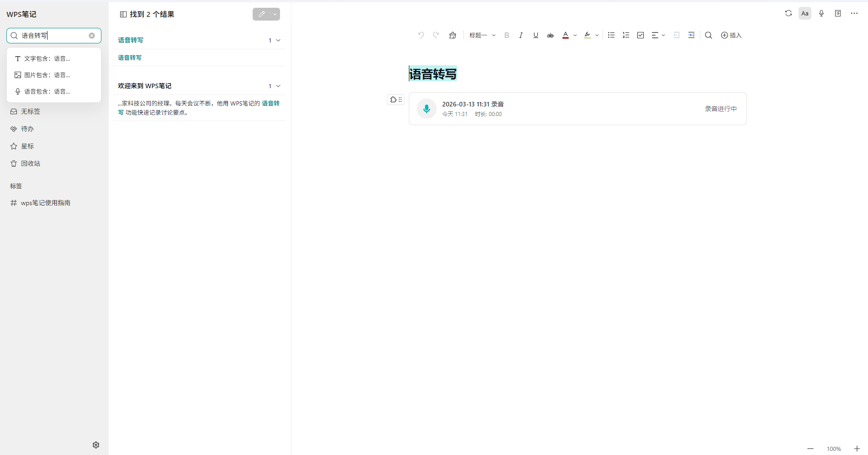Open the note outline icon

pyautogui.click(x=838, y=13)
